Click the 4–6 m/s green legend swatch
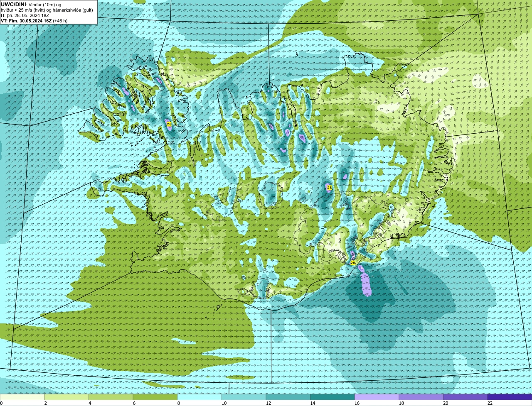Viewport: 532px width, 406px height. [x=111, y=397]
